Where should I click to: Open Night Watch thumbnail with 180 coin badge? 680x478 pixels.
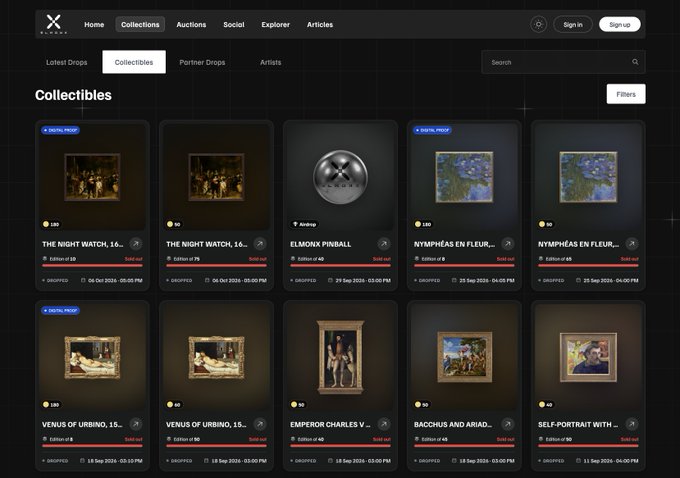[x=92, y=177]
